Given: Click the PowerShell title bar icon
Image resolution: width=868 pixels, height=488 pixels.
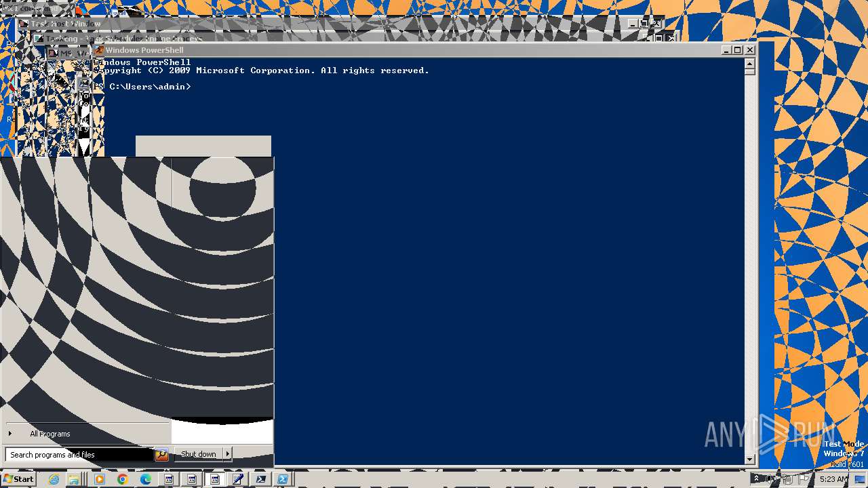Looking at the screenshot, I should click(x=99, y=49).
